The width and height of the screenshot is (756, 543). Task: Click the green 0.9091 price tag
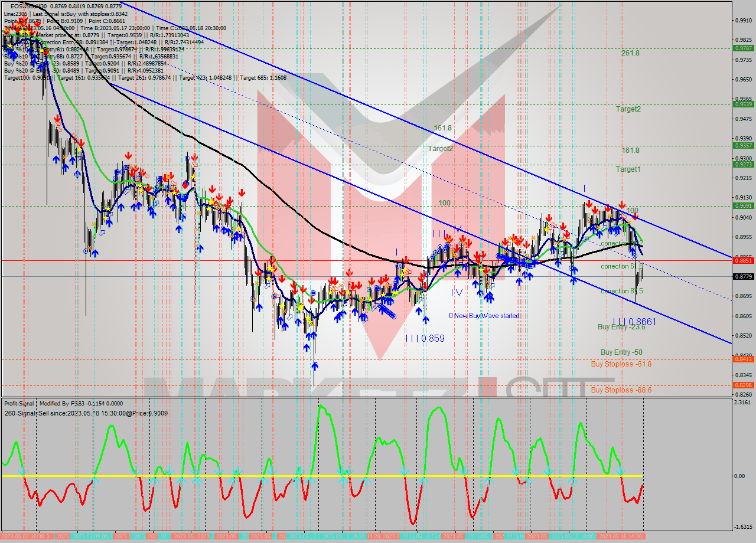tap(742, 205)
